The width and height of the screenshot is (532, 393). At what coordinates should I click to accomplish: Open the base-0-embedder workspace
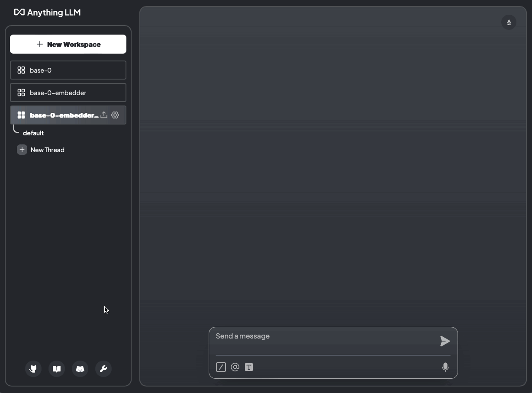pos(68,93)
